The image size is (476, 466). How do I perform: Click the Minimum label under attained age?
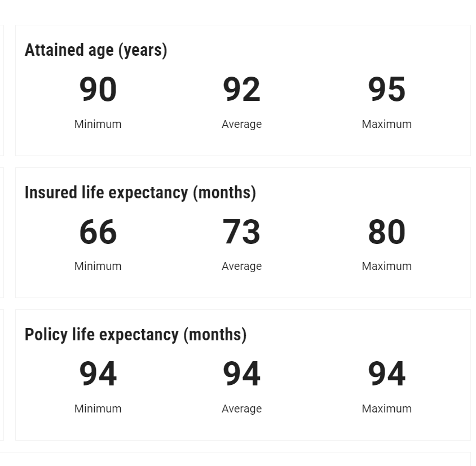pyautogui.click(x=98, y=124)
